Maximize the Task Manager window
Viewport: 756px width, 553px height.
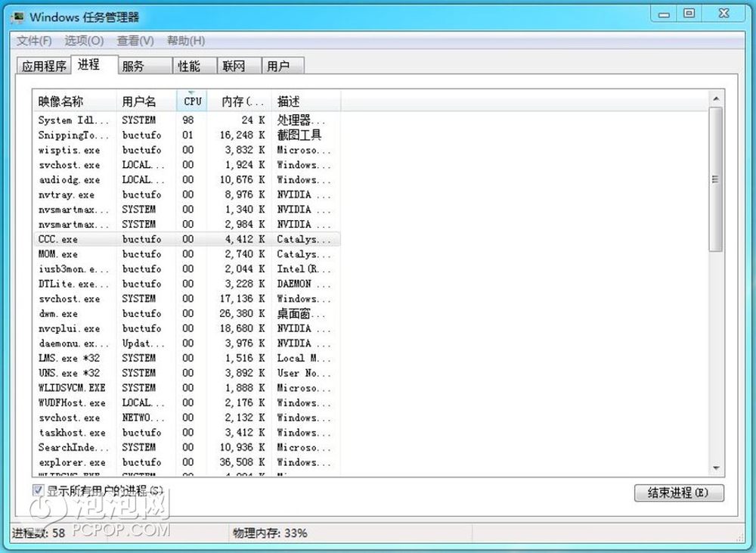689,14
